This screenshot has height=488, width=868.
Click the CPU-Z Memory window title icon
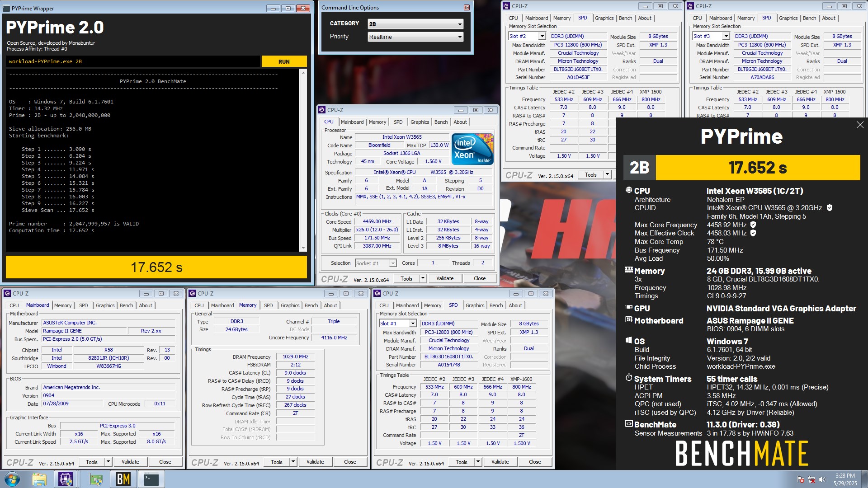pyautogui.click(x=192, y=293)
